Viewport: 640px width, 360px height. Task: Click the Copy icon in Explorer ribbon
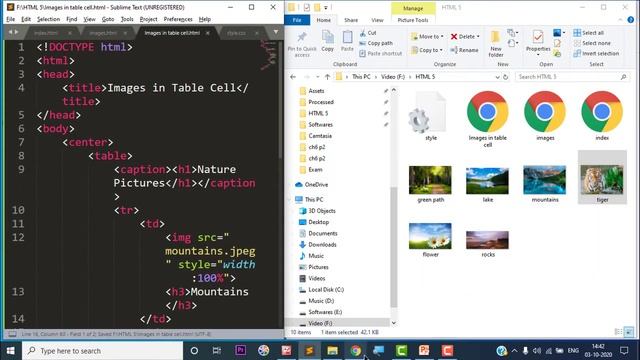327,41
